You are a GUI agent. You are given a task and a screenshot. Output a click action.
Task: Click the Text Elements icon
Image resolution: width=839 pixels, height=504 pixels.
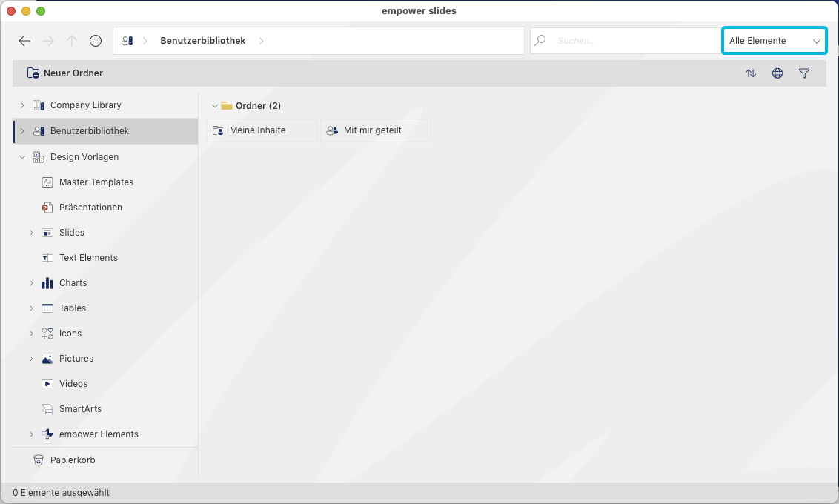[47, 258]
